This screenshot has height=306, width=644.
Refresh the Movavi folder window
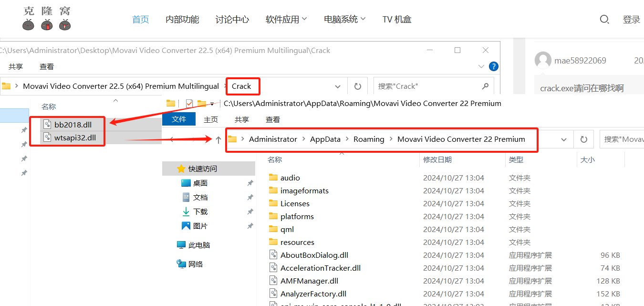point(583,140)
